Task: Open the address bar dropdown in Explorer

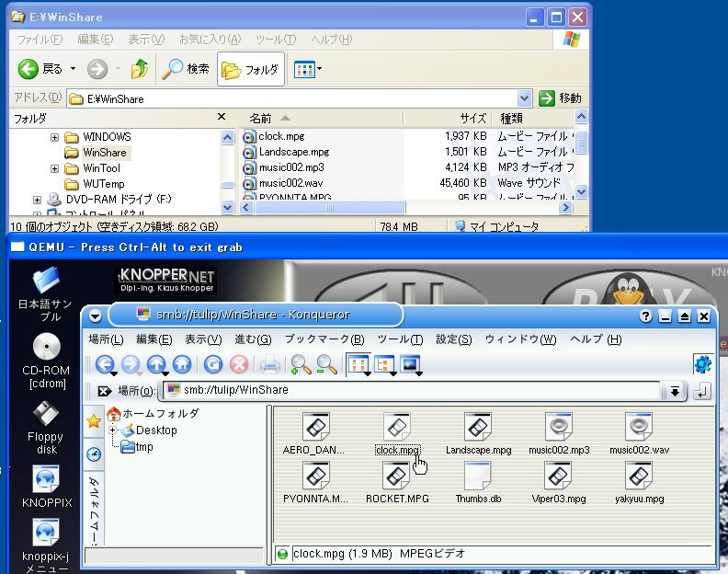Action: click(x=524, y=98)
